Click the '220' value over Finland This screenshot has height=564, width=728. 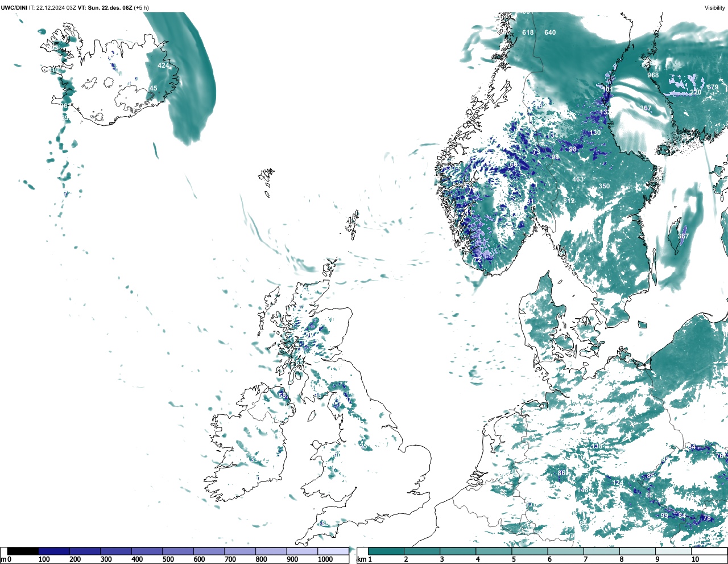(x=696, y=92)
